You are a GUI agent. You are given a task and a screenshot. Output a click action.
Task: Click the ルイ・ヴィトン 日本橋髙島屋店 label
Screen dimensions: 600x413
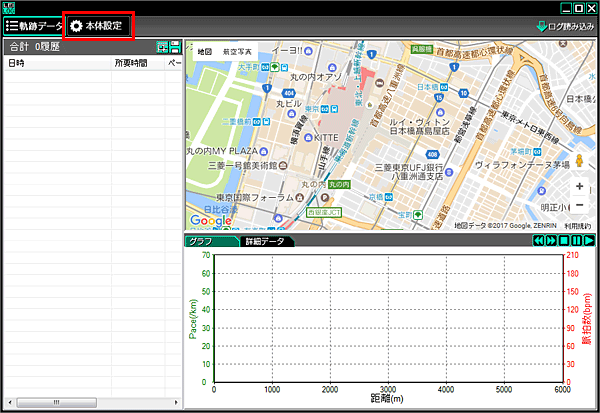point(419,126)
